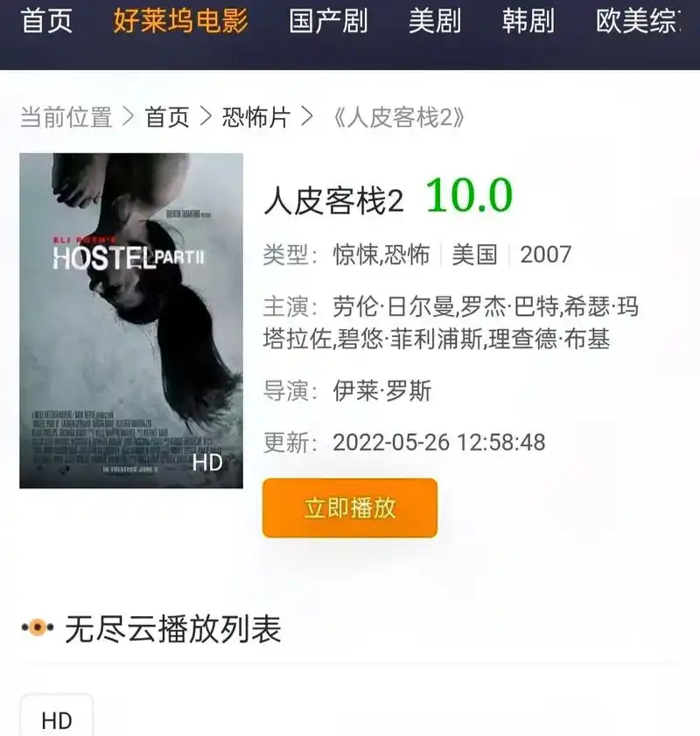
Task: Click the 《人皮客栈2》 breadcrumb item
Action: pos(398,117)
